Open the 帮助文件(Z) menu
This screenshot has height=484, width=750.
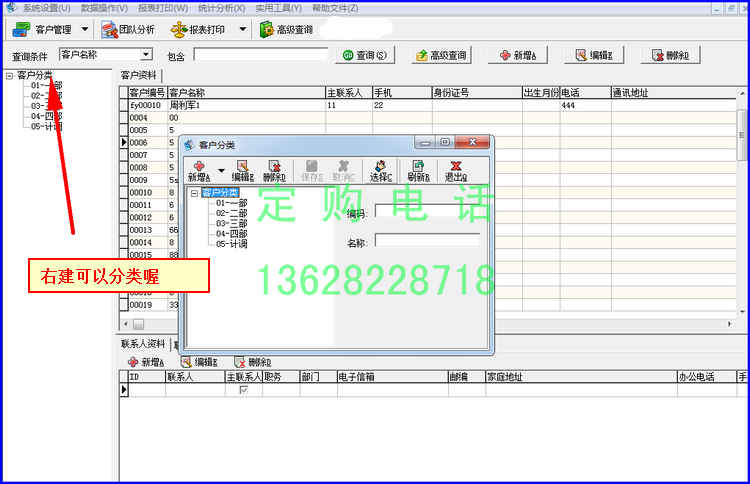[x=335, y=8]
